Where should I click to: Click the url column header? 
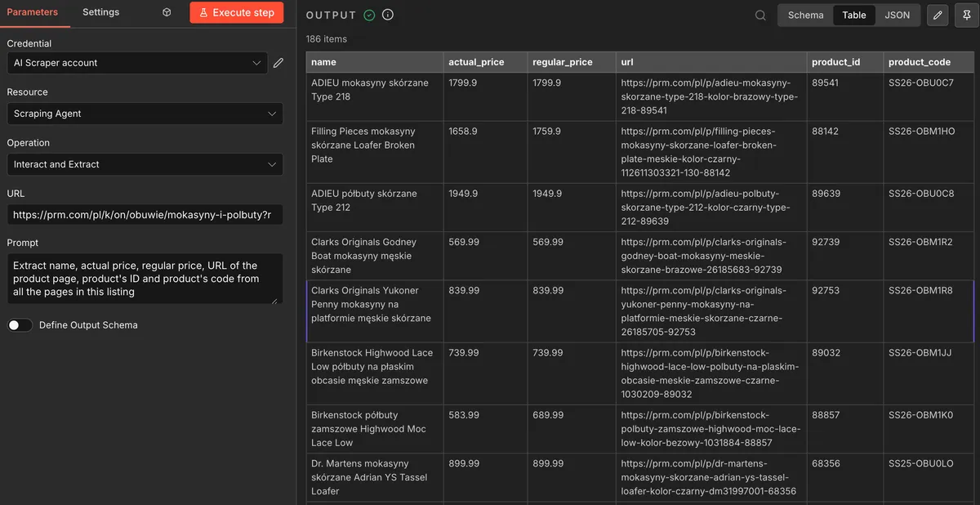711,62
